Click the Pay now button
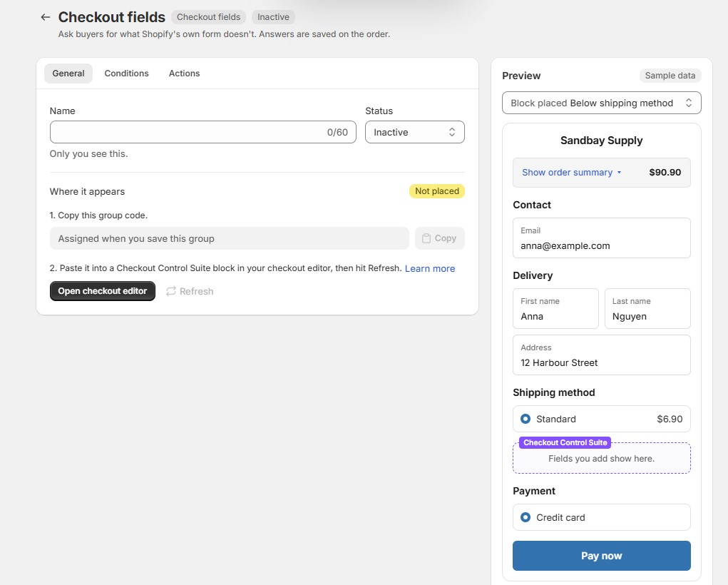Viewport: 728px width, 585px height. pos(601,556)
